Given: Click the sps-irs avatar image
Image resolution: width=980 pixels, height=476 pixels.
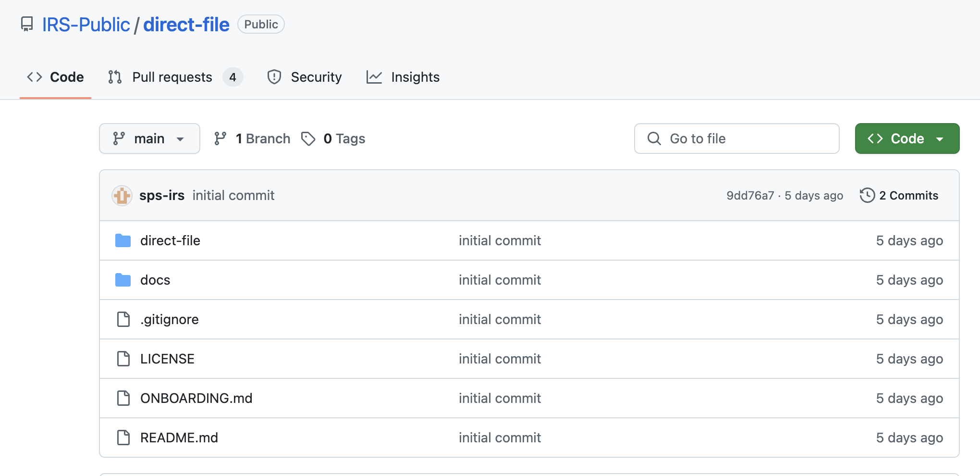Looking at the screenshot, I should coord(122,196).
